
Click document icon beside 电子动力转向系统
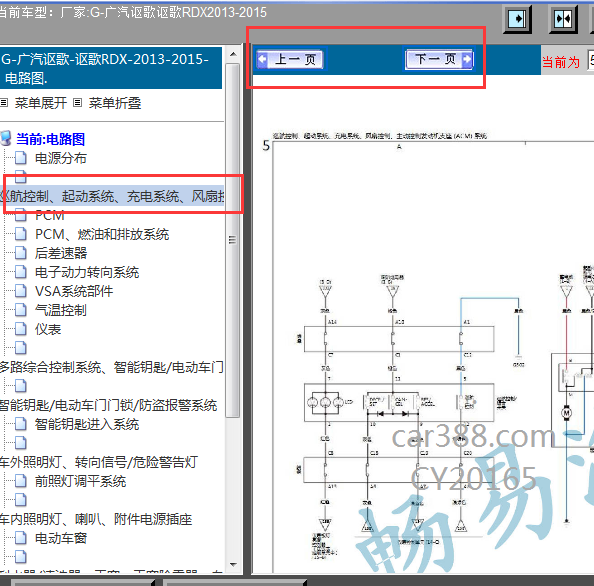point(21,272)
